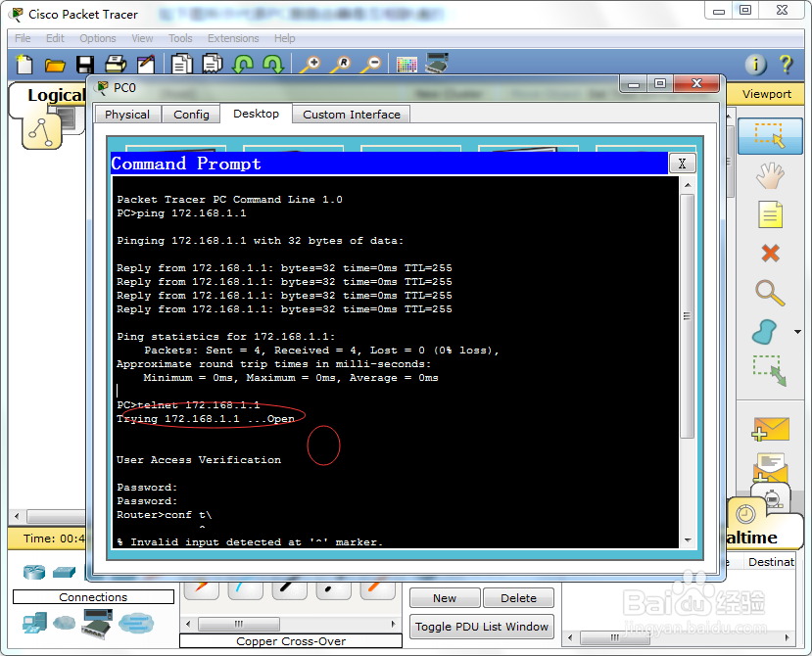
Task: Click the Destination column header in PDU list
Action: pos(771,562)
